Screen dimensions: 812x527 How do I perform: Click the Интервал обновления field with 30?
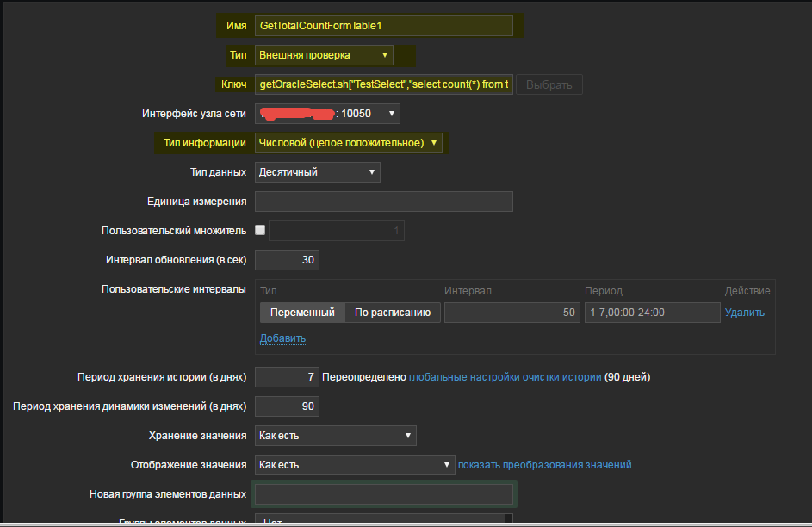[x=287, y=260]
